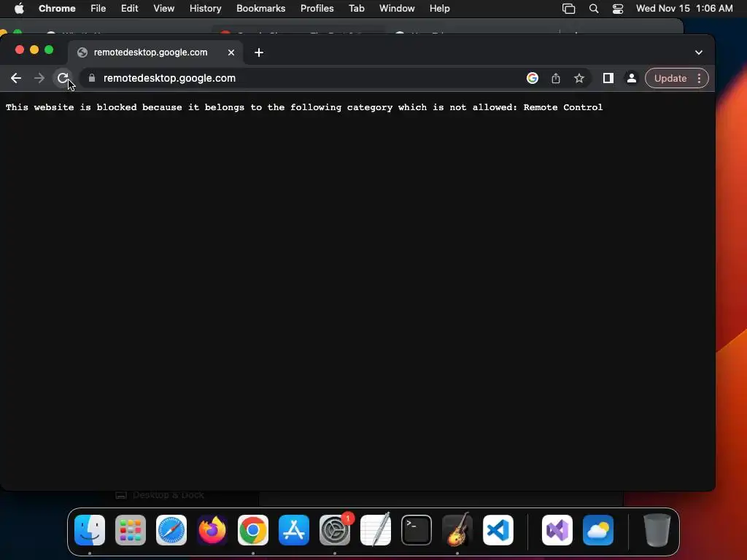
Task: Open System Settings from the Dock
Action: point(334,530)
